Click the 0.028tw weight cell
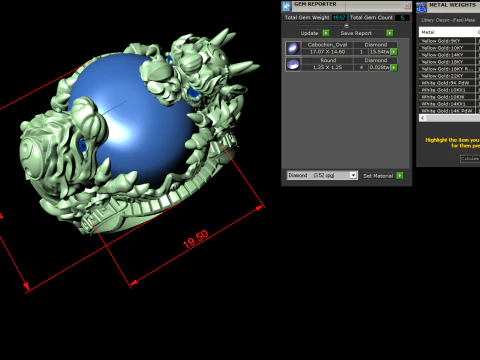The width and height of the screenshot is (480, 360). tap(380, 67)
